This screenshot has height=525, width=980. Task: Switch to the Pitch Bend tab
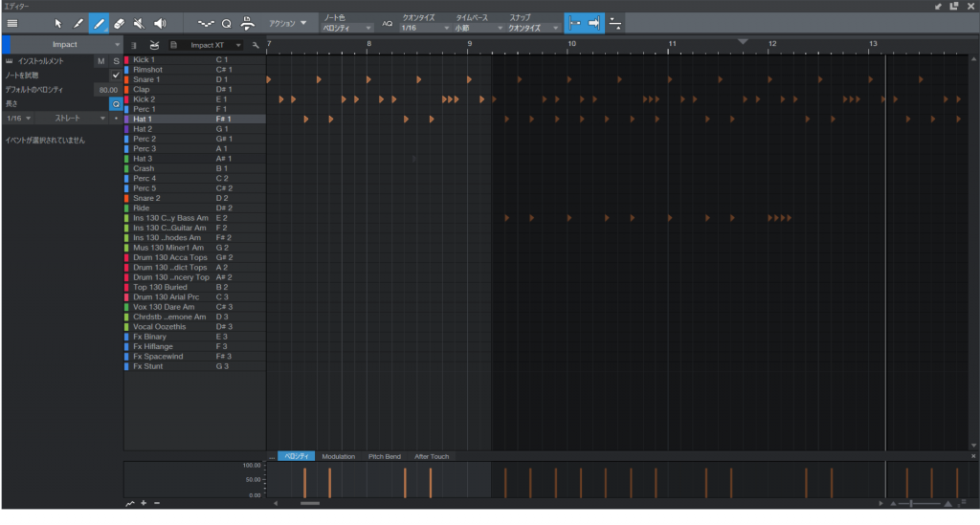point(385,457)
